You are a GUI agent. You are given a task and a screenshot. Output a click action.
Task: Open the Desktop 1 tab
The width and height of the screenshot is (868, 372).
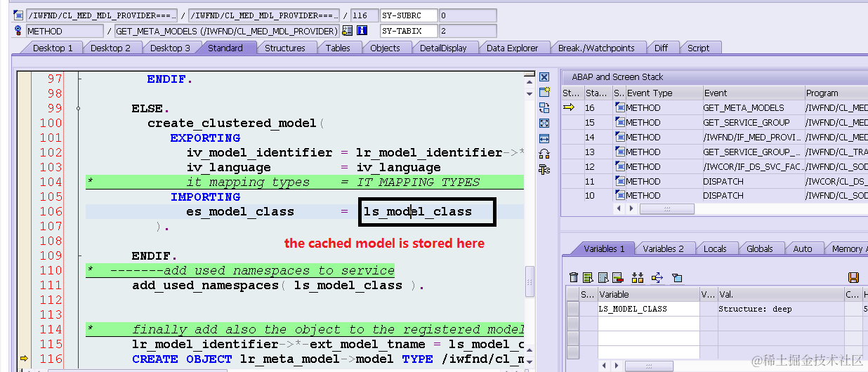53,48
